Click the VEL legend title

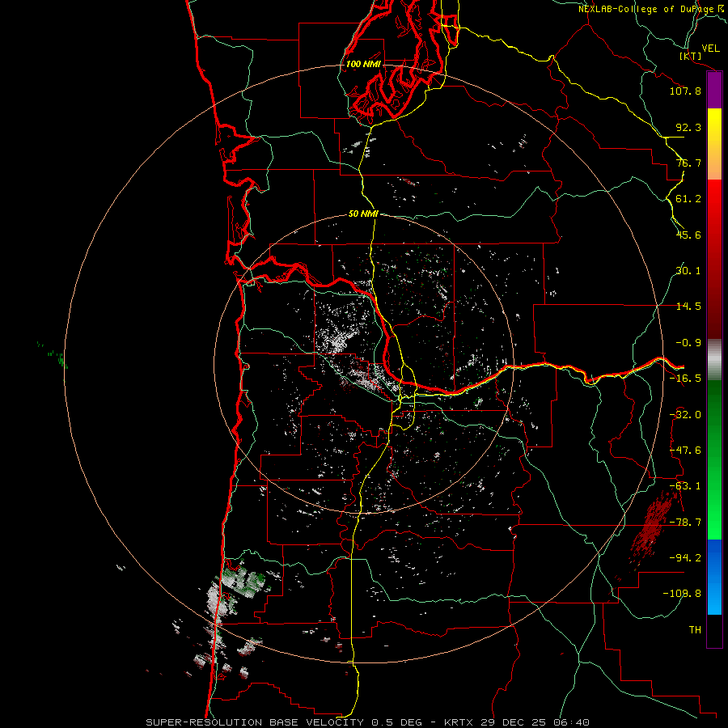coord(710,48)
